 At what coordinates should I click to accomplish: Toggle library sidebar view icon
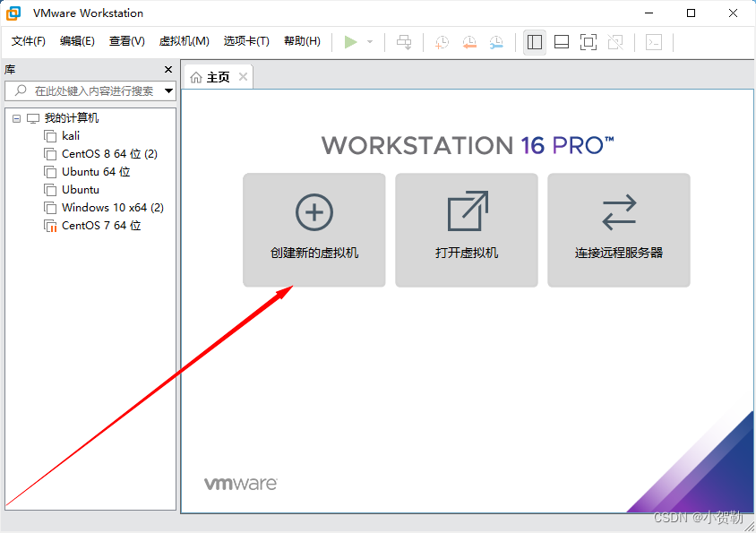[x=535, y=42]
